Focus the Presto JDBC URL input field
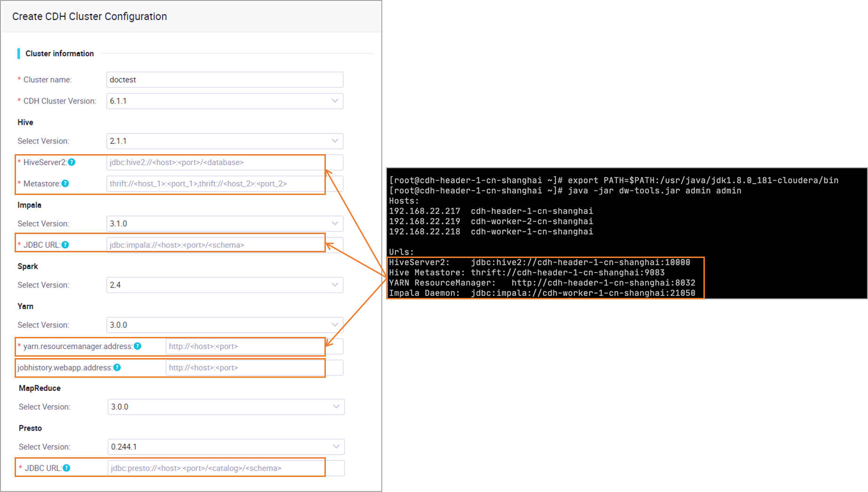Image resolution: width=868 pixels, height=492 pixels. coord(226,468)
